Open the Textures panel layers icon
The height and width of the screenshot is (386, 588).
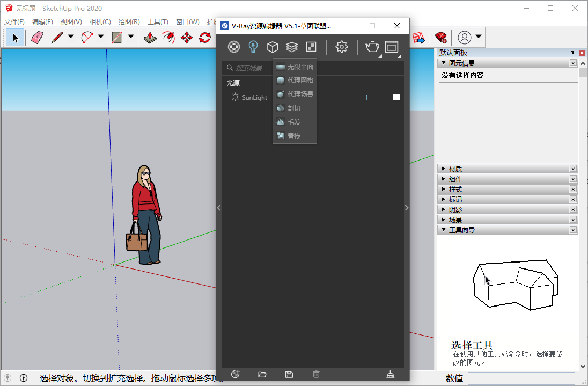pyautogui.click(x=291, y=47)
